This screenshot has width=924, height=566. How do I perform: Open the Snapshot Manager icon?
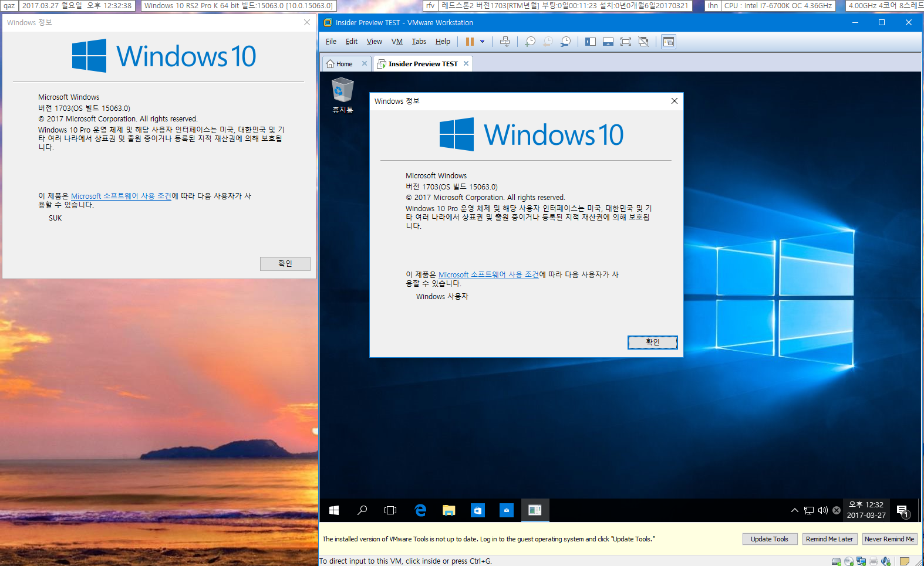565,42
